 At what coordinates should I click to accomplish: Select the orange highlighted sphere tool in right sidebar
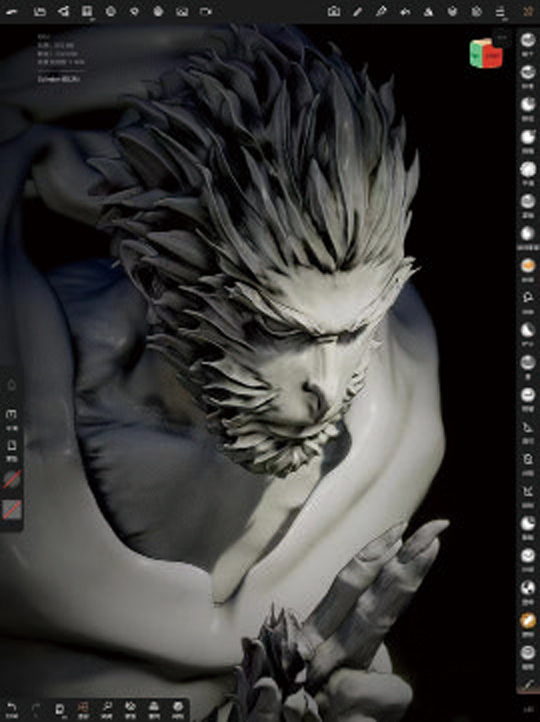[x=528, y=266]
